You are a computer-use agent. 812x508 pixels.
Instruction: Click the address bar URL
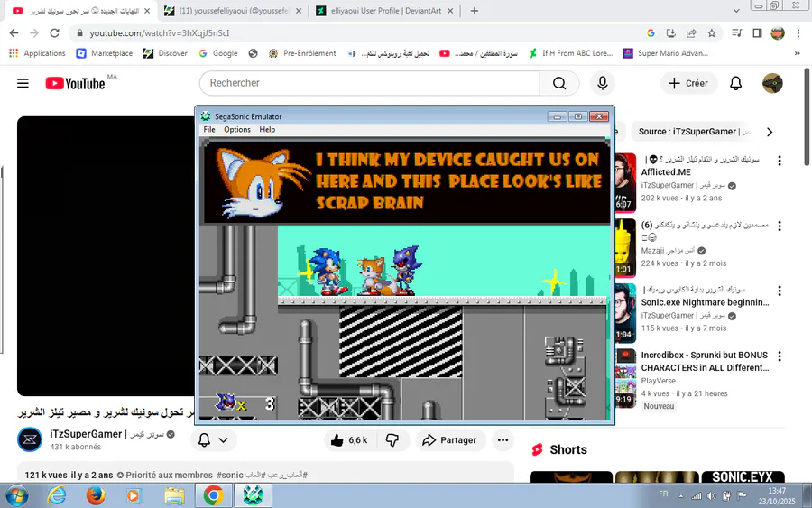coord(159,33)
